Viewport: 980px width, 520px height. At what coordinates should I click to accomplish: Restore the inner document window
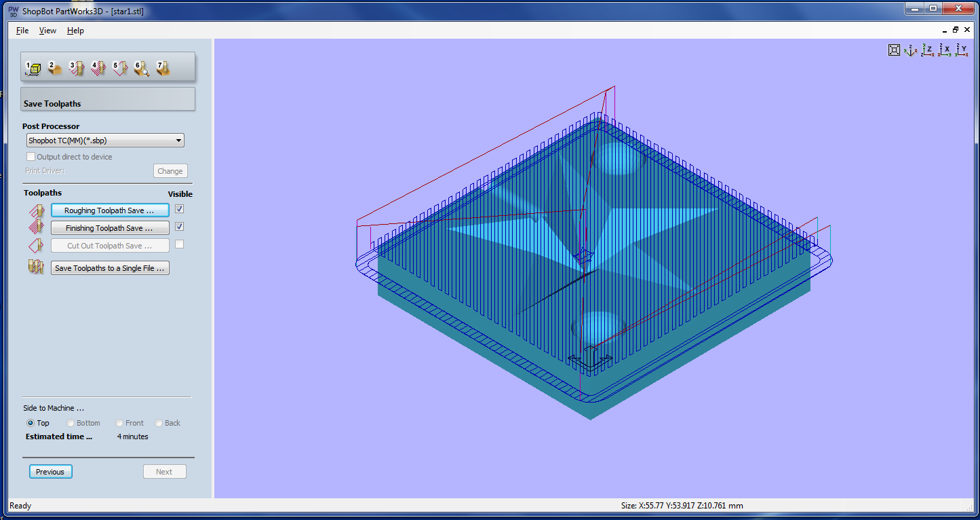click(x=956, y=30)
